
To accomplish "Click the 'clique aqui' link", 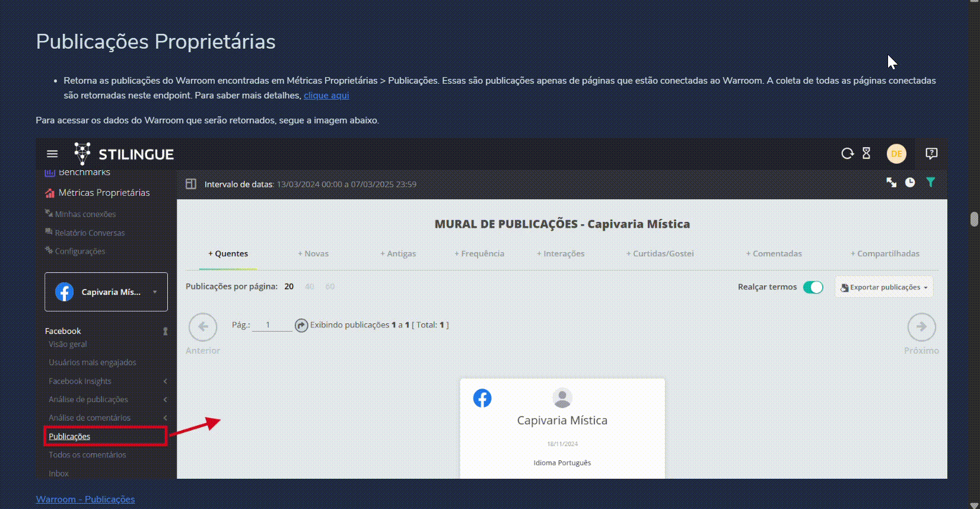I will (326, 96).
